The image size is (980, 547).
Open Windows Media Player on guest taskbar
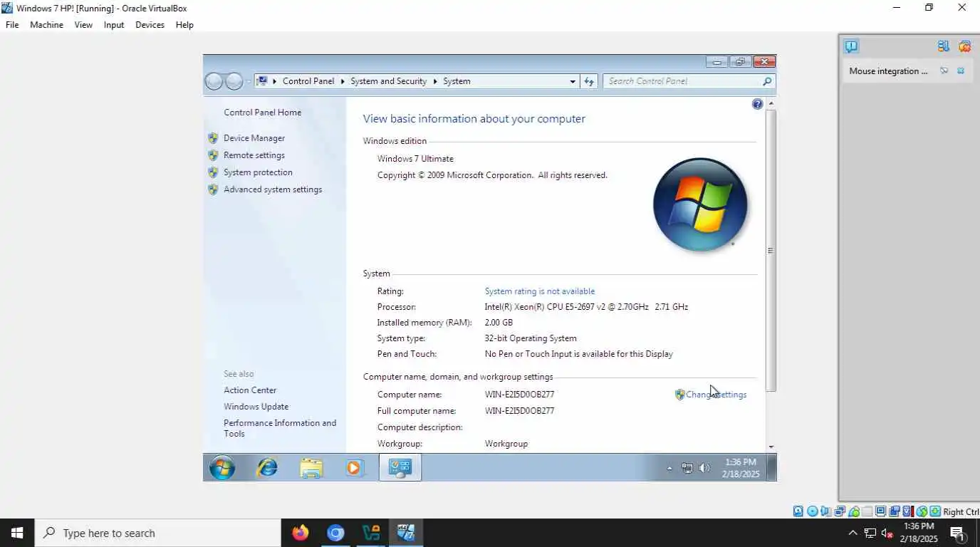[355, 468]
